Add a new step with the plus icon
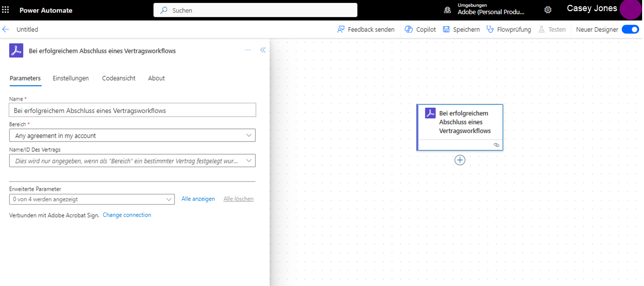644x286 pixels. (459, 159)
